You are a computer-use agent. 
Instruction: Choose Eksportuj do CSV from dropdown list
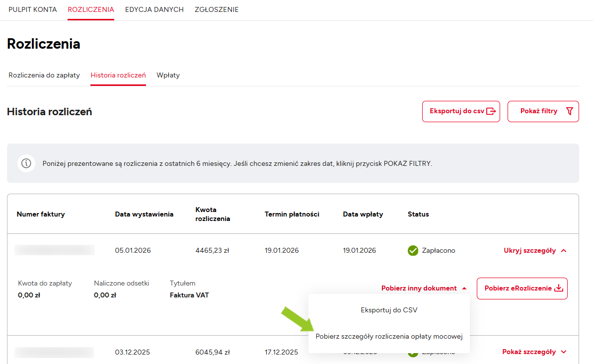tap(389, 310)
